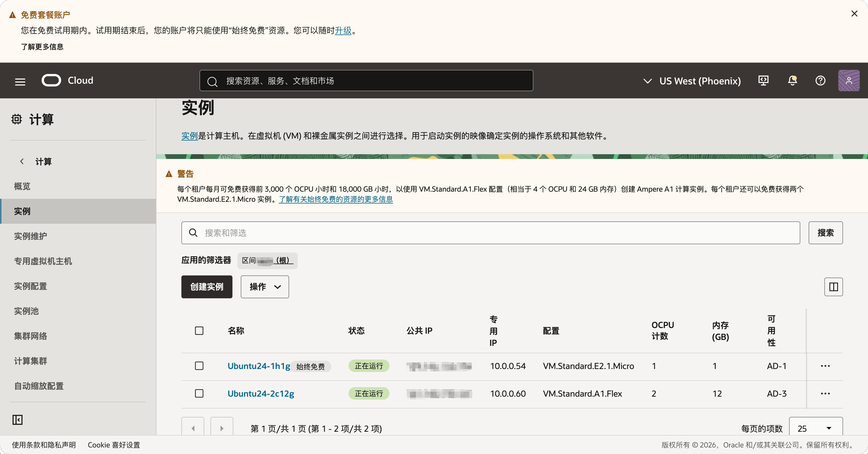Open the hamburger navigation menu
Viewport: 868px width, 454px height.
(20, 81)
